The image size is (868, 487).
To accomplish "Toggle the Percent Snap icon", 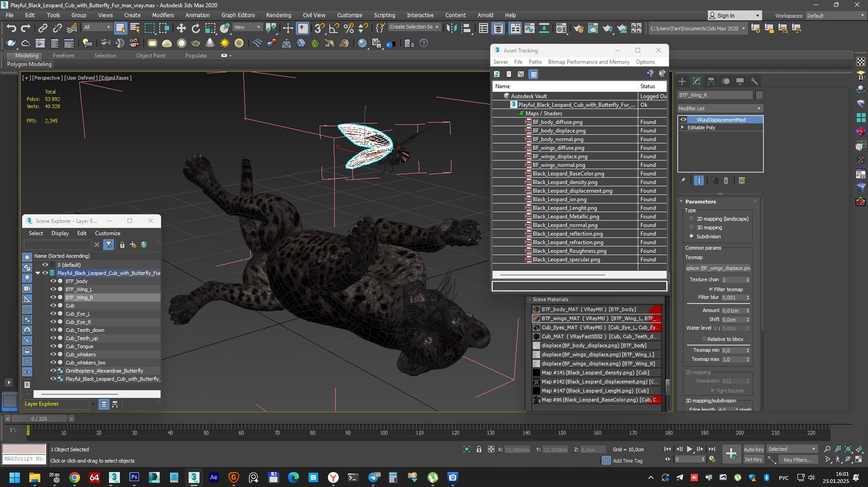I will [348, 28].
